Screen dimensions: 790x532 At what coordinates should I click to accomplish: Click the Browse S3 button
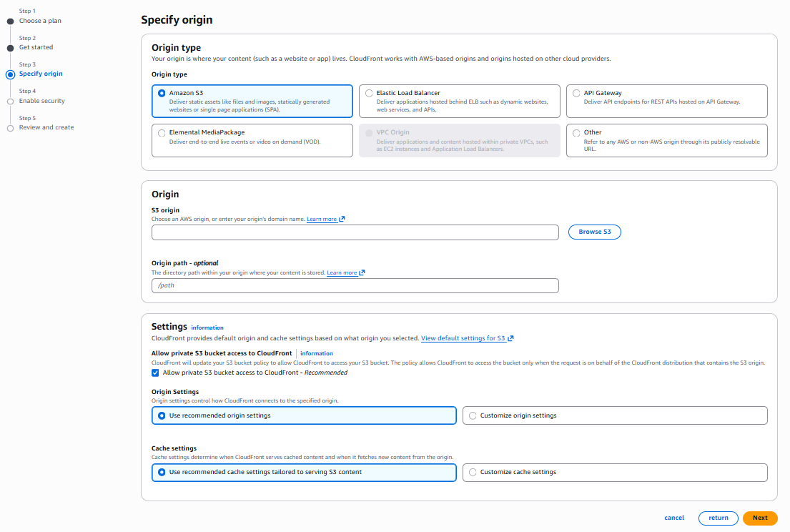point(594,232)
